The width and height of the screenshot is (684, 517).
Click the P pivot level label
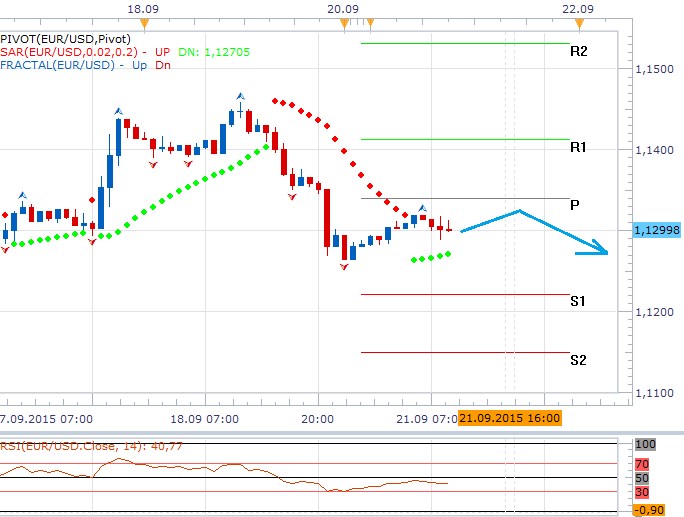pyautogui.click(x=575, y=205)
